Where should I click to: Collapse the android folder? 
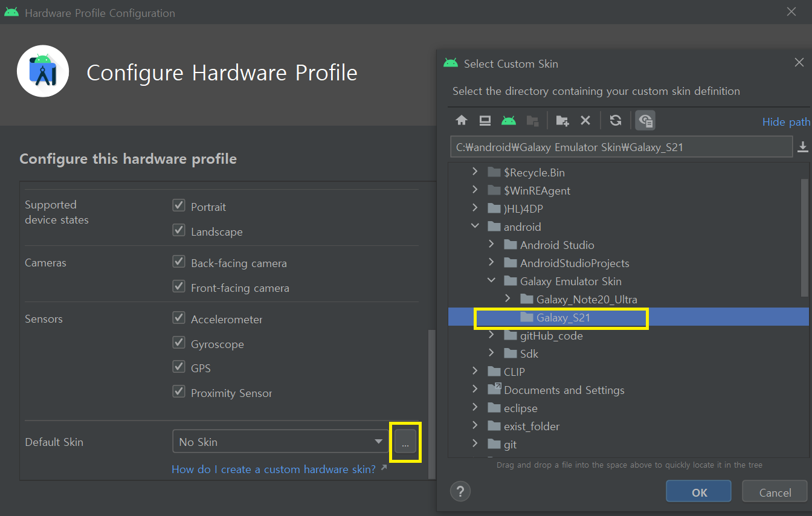pyautogui.click(x=475, y=226)
